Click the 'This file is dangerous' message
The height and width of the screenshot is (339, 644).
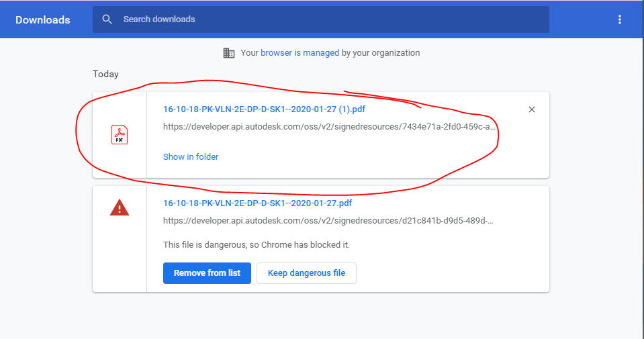[x=257, y=245]
